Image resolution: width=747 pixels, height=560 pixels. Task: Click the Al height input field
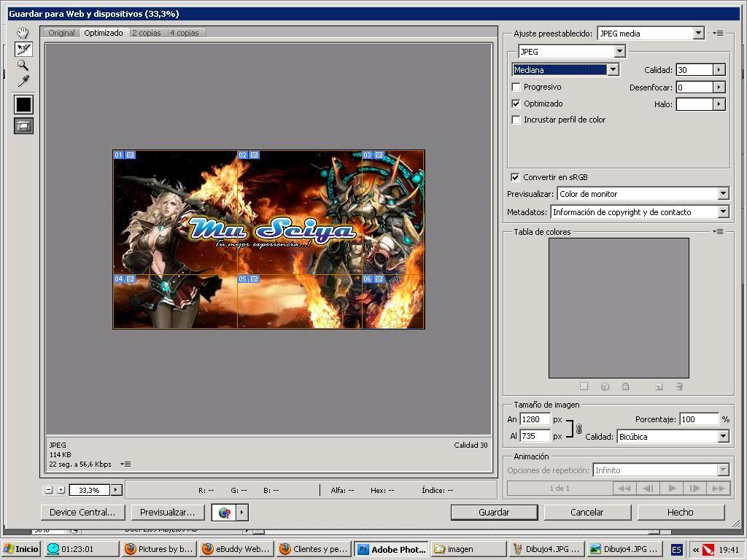click(x=535, y=436)
